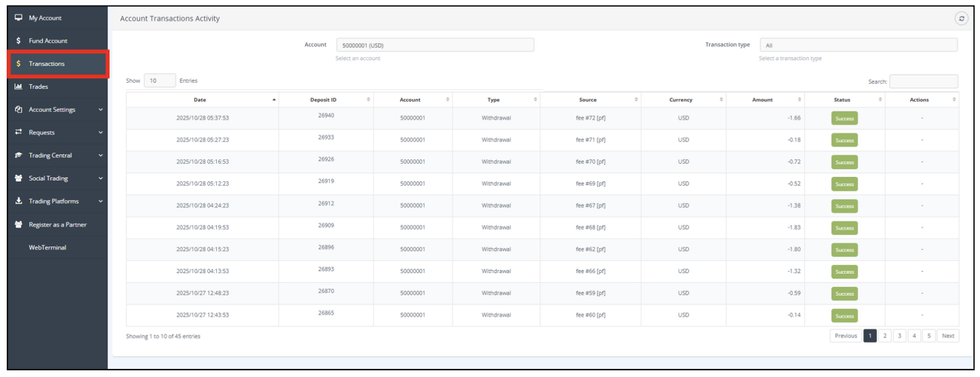Sort the table by Status column
The width and height of the screenshot is (980, 377).
click(842, 100)
